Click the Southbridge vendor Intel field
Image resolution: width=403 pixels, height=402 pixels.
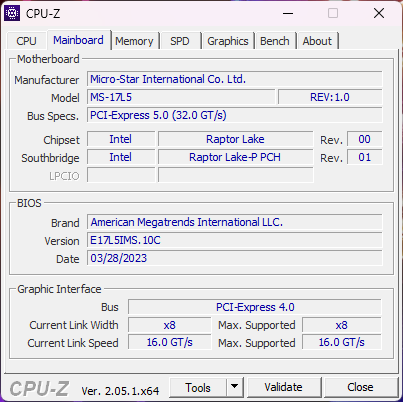click(121, 157)
